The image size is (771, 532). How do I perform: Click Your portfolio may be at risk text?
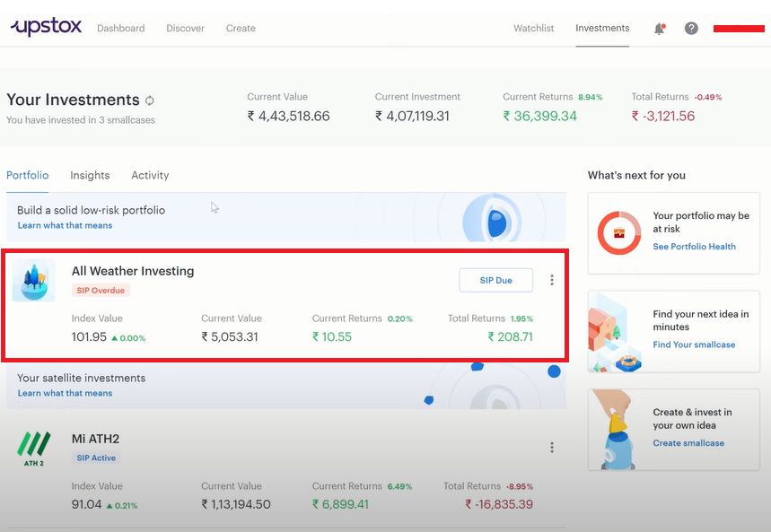[x=701, y=222]
